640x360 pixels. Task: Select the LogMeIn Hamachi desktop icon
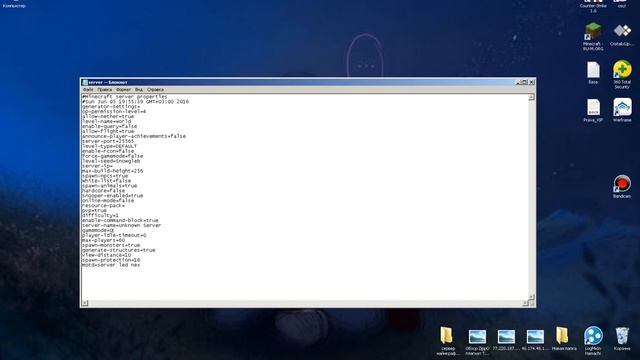[593, 340]
